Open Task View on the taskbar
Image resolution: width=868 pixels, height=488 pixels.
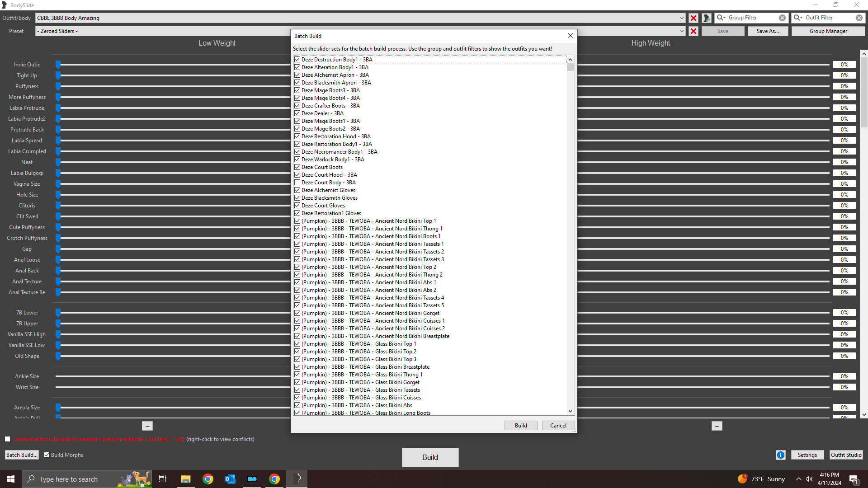tap(163, 479)
